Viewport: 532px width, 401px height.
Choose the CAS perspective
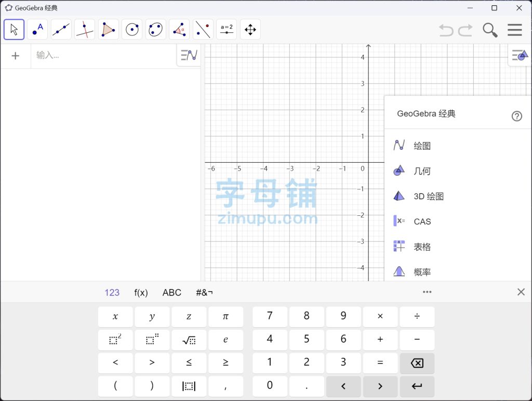[x=458, y=222]
